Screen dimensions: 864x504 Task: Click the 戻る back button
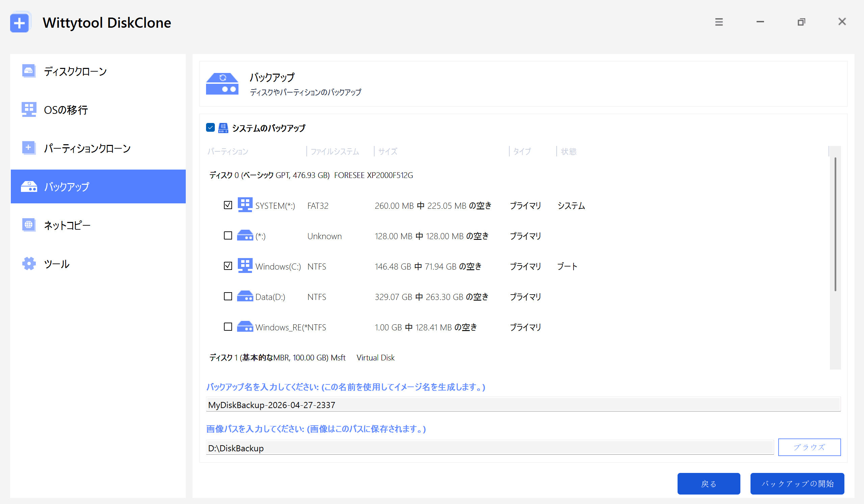coord(709,483)
